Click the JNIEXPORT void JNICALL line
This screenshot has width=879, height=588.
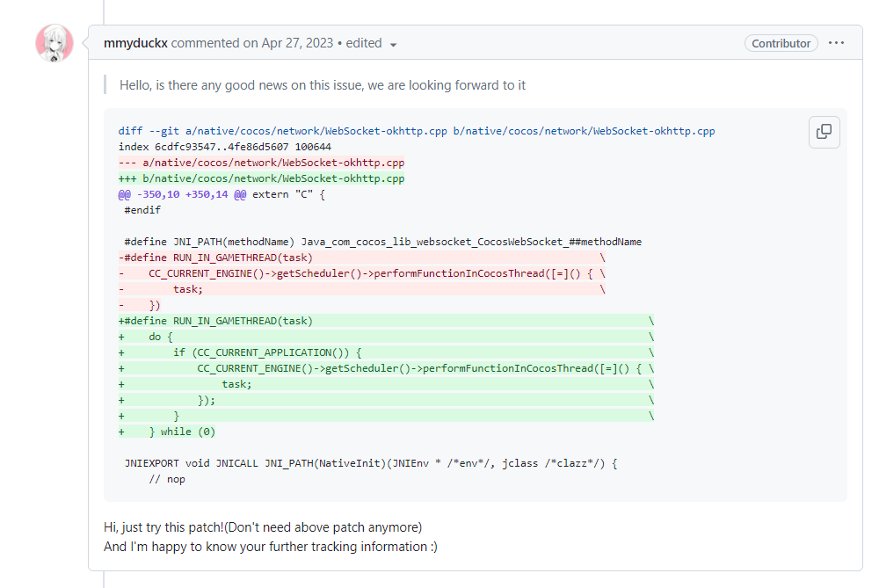371,463
